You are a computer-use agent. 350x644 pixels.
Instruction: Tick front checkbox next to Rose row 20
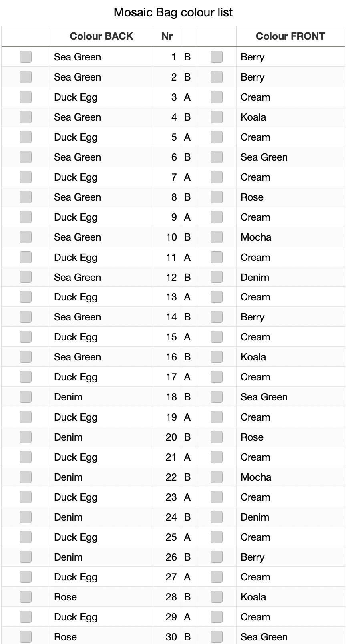pos(217,437)
